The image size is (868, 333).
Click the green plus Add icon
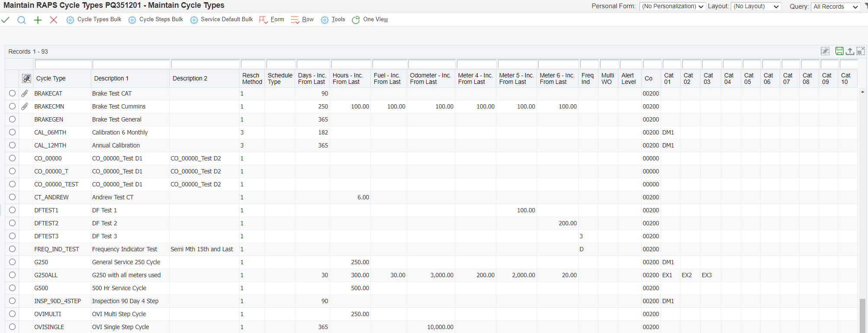pyautogui.click(x=38, y=20)
